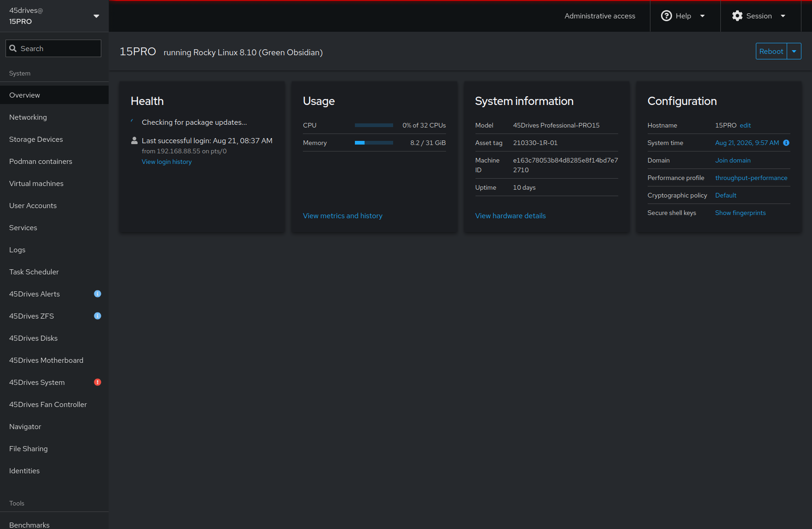Image resolution: width=812 pixels, height=529 pixels.
Task: Click the blue info badge beside 45Drives ZFS
Action: click(x=98, y=316)
